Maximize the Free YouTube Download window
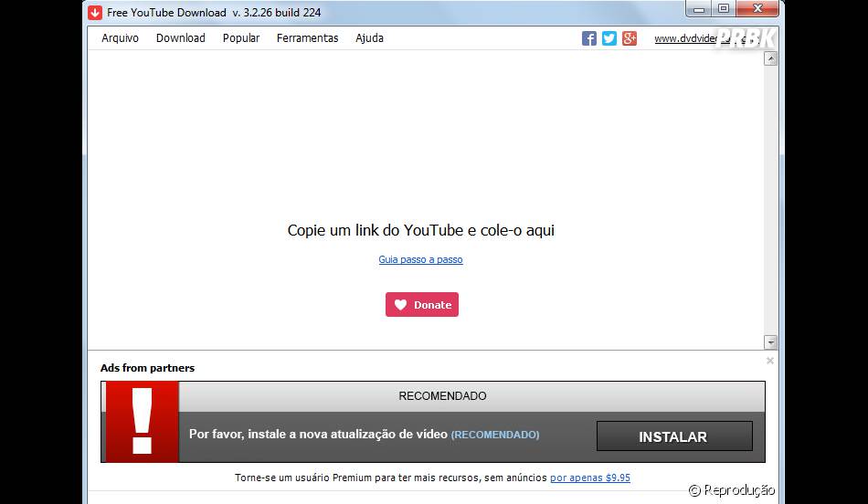This screenshot has width=868, height=504. click(724, 9)
